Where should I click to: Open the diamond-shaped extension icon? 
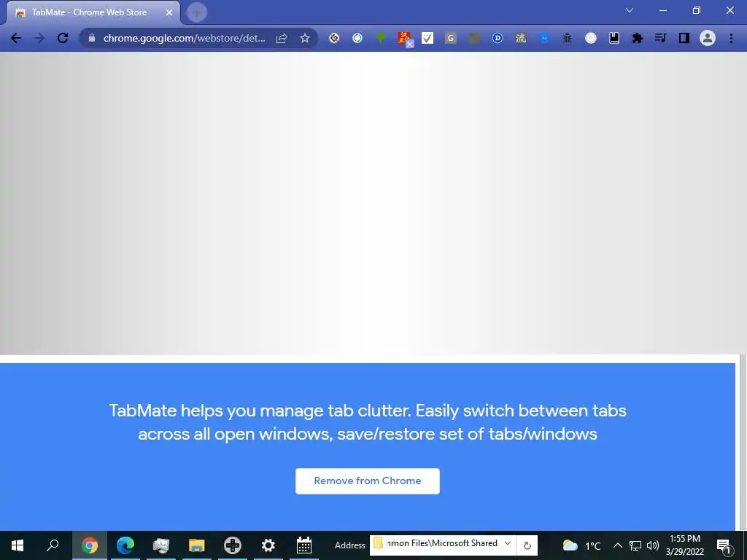coord(334,38)
